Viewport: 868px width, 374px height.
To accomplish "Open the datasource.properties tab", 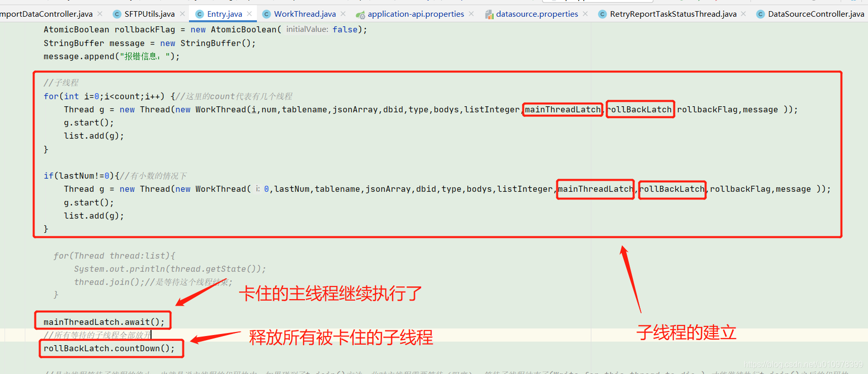I will (537, 14).
